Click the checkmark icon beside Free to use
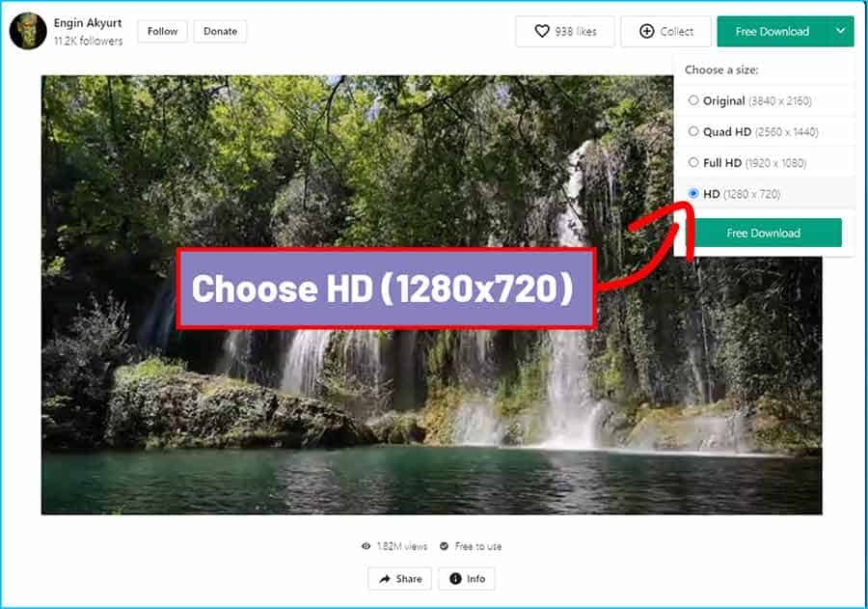Screen dimensions: 868x609 (x=444, y=546)
